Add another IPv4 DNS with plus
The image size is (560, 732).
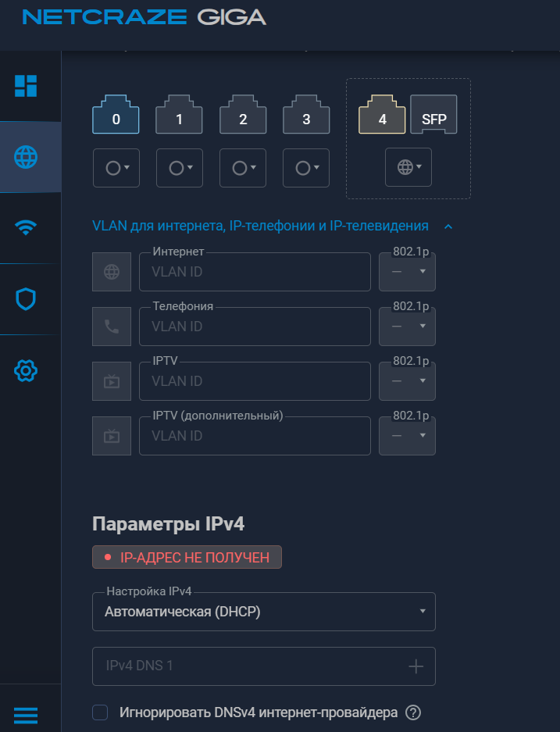coord(416,666)
